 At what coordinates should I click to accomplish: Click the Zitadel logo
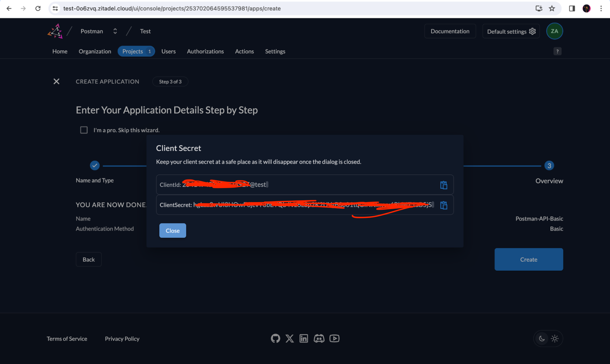coord(55,31)
